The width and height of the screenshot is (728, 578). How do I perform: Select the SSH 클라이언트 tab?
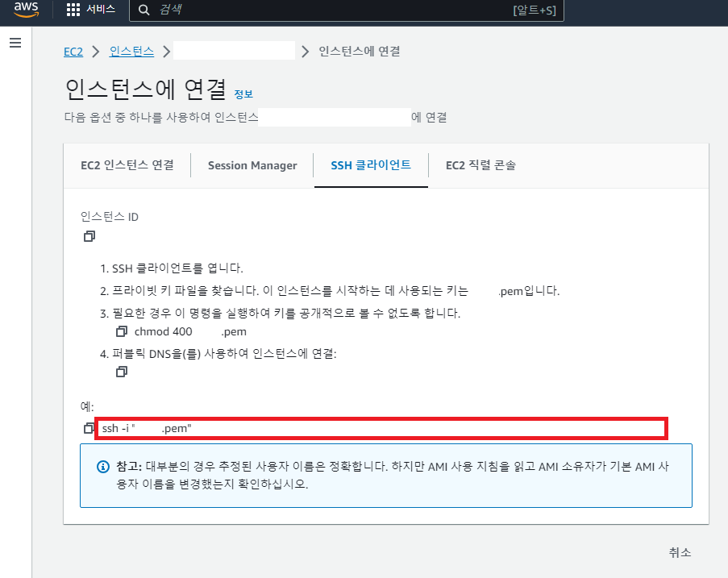pyautogui.click(x=371, y=165)
